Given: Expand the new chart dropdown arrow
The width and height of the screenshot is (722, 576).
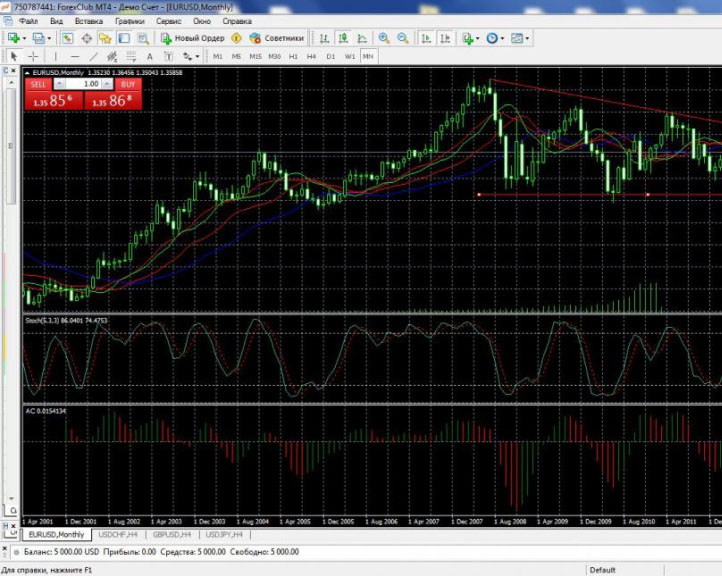Looking at the screenshot, I should 25,38.
